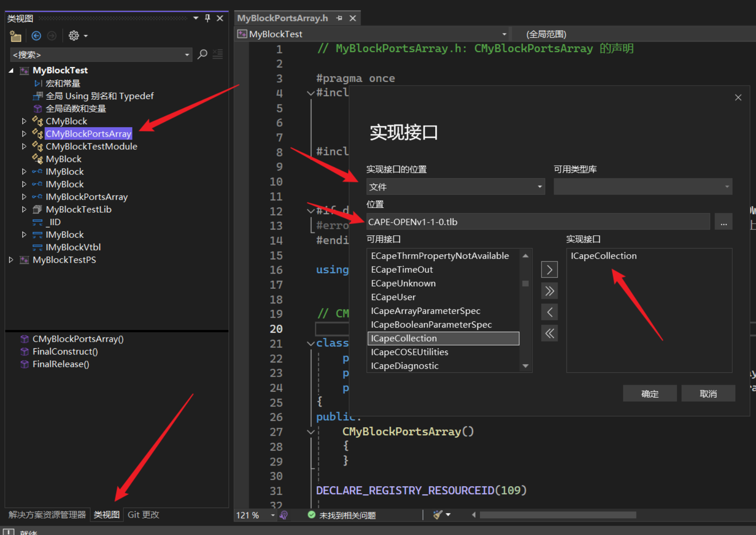Remove all interfaces with the << button
The image size is (756, 535).
549,334
